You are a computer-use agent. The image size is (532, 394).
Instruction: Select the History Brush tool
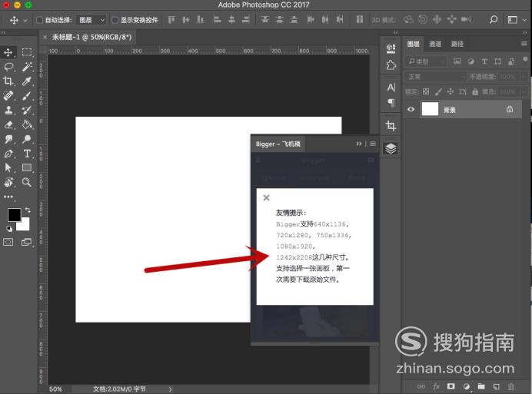point(27,110)
